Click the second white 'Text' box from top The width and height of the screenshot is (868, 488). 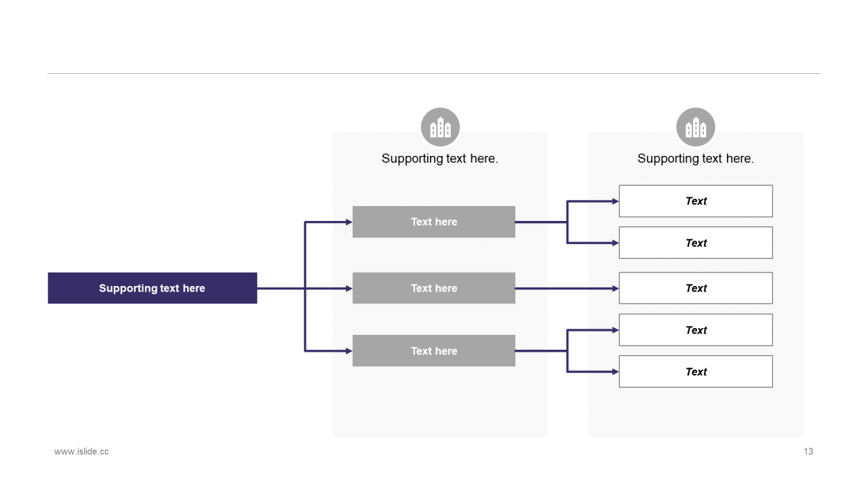(696, 243)
